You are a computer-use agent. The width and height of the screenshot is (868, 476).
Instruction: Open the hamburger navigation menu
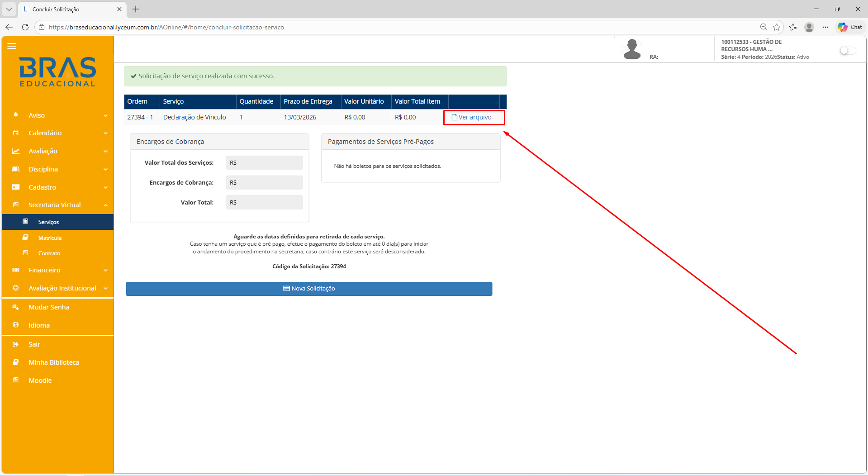point(12,46)
